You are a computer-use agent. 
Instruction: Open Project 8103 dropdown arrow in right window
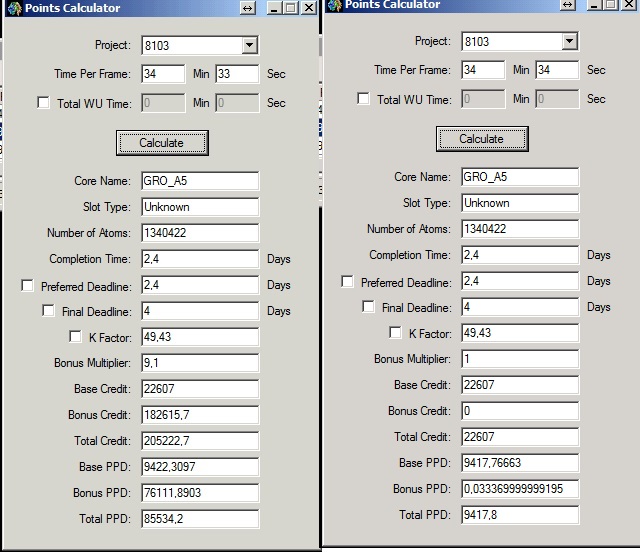[569, 41]
